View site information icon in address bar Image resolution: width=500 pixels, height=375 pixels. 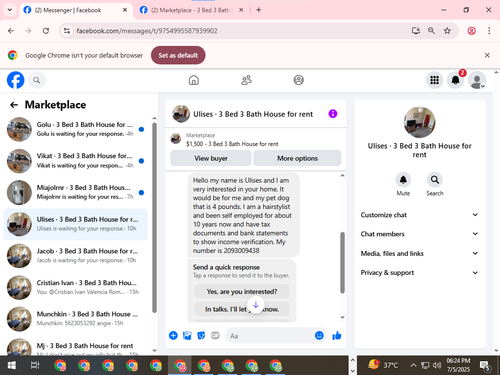point(67,31)
